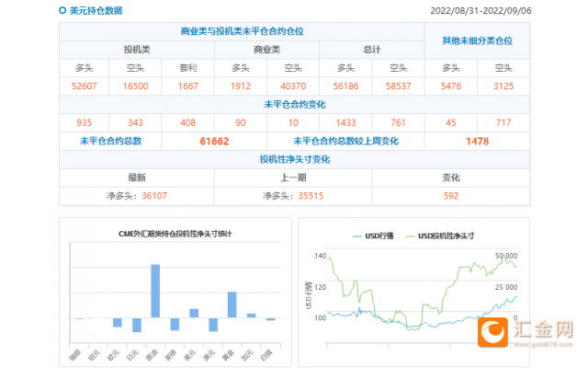Click the 白银 x-axis label

click(x=266, y=355)
